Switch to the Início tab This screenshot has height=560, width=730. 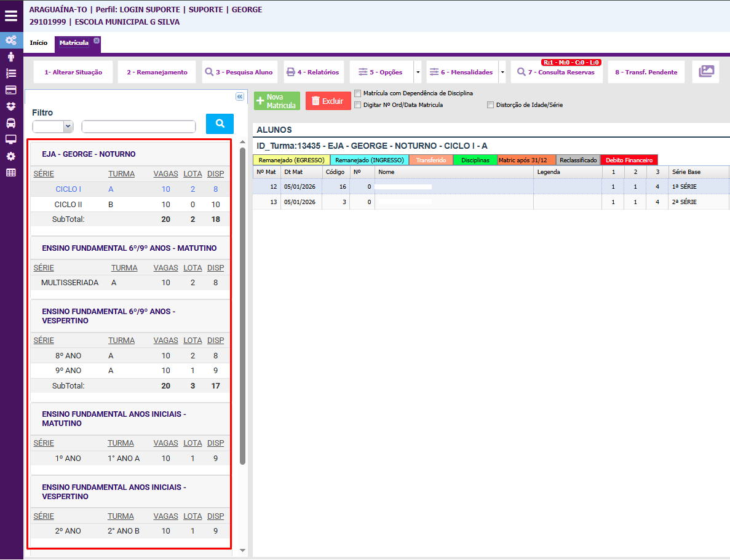38,43
